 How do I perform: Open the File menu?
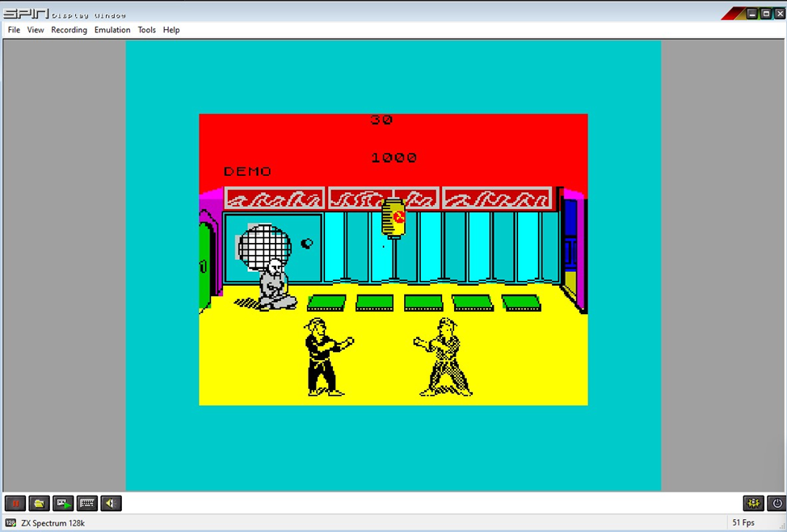pos(14,30)
